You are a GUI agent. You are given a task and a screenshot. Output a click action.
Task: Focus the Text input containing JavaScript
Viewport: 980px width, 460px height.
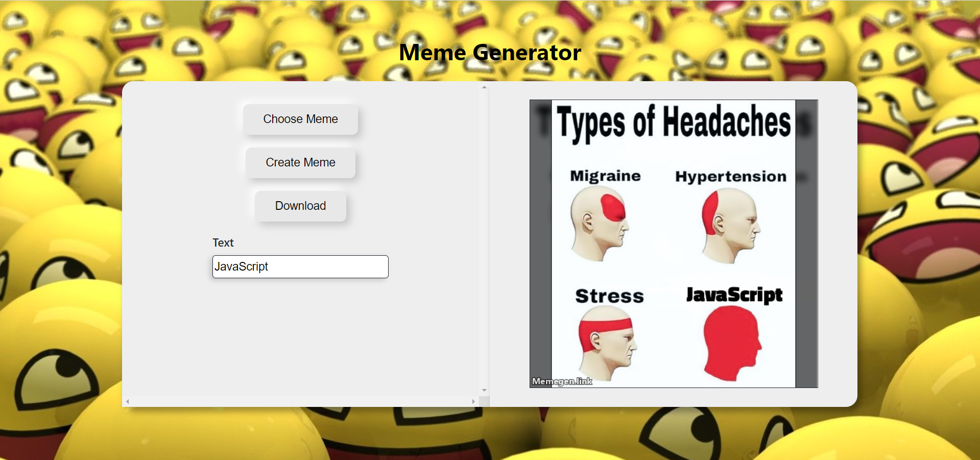click(300, 267)
